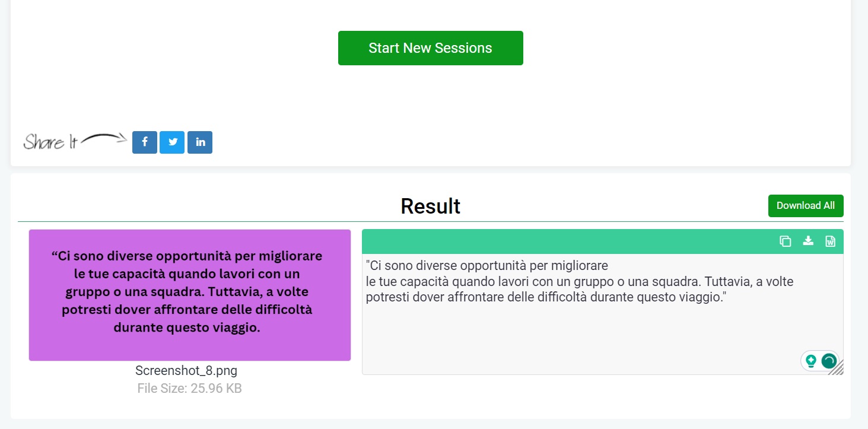Click the Download All button

[x=805, y=206]
